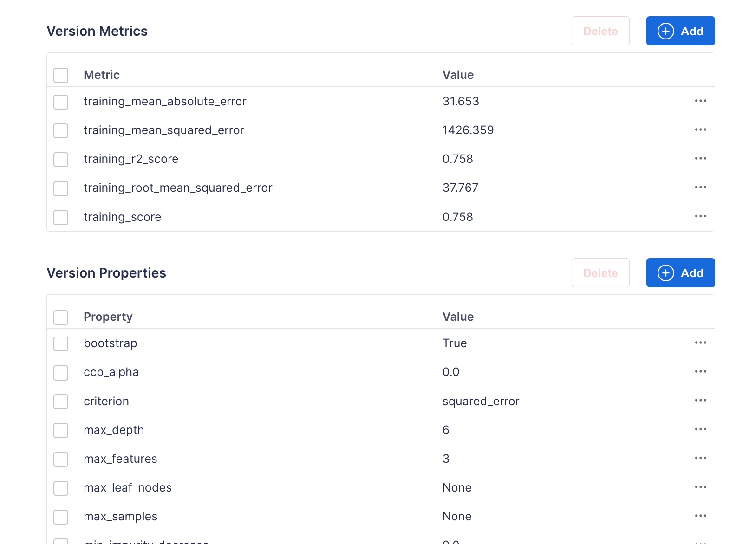Tick the ccp_alpha property checkbox

coord(61,373)
